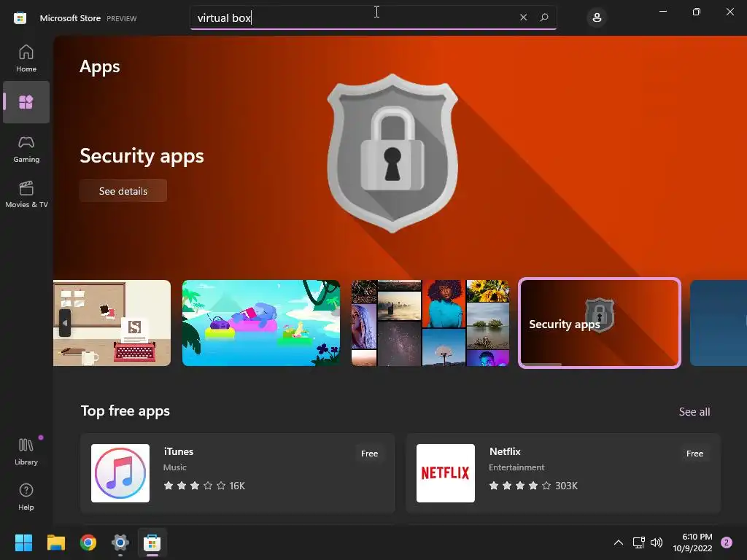Select the tropical pool carousel thumbnail

pos(261,323)
